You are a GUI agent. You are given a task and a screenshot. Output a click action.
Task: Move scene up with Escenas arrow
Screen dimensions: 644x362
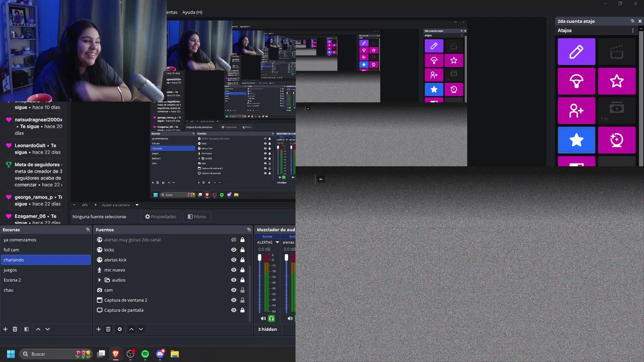tap(38, 329)
